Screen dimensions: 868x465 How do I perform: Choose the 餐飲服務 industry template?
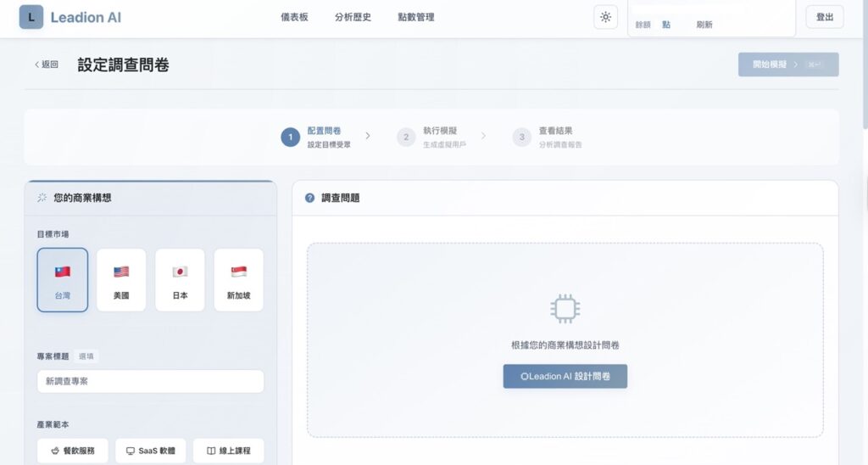(x=74, y=451)
